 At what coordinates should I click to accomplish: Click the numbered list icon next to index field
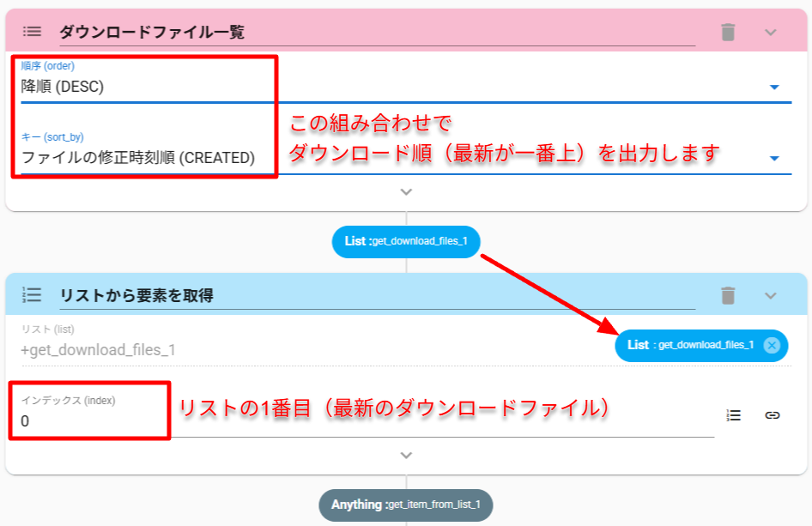pos(733,415)
